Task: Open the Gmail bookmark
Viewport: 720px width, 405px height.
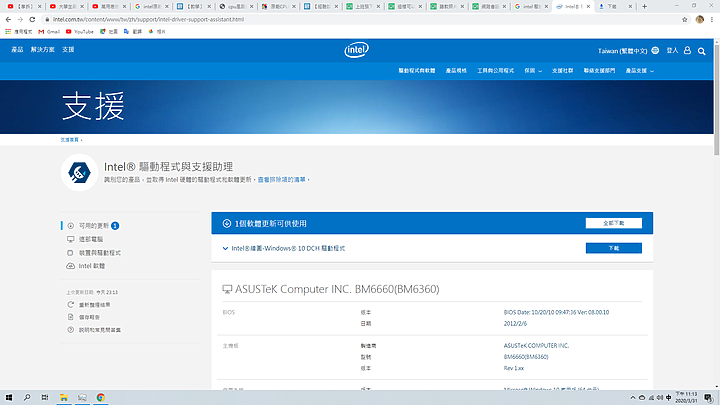Action: coord(49,32)
